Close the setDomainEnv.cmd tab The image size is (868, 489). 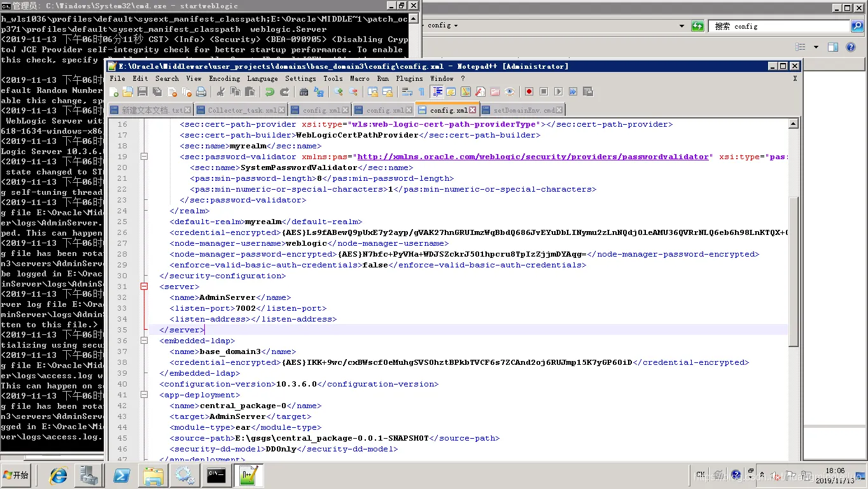pos(559,110)
